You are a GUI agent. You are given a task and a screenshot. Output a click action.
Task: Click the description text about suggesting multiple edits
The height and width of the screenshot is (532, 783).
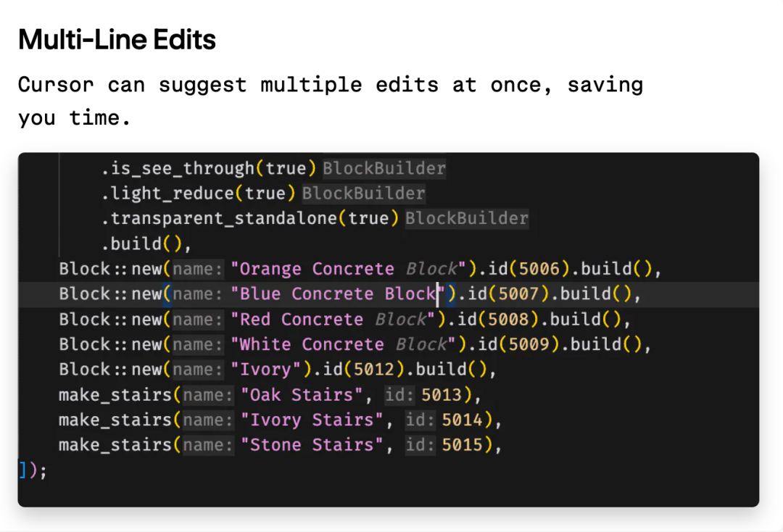click(331, 101)
